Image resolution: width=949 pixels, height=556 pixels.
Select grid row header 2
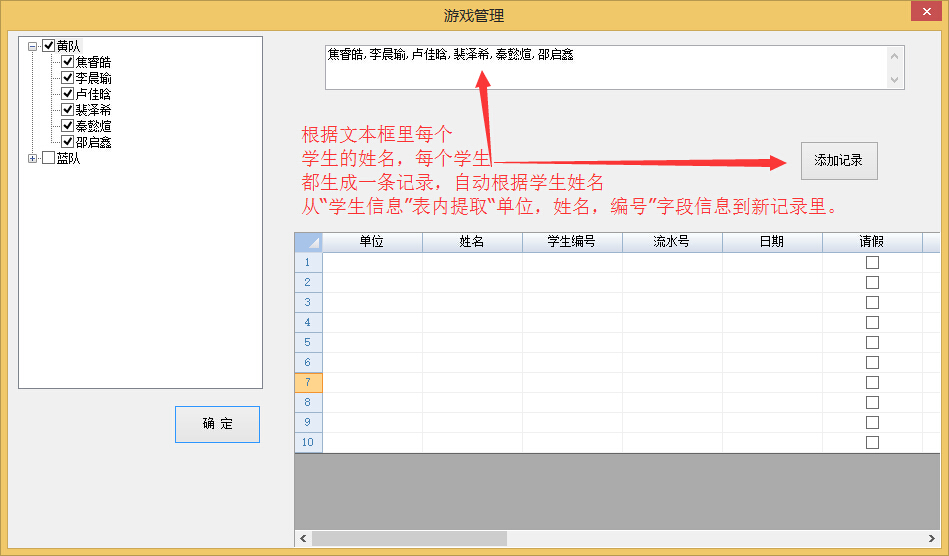click(x=309, y=283)
